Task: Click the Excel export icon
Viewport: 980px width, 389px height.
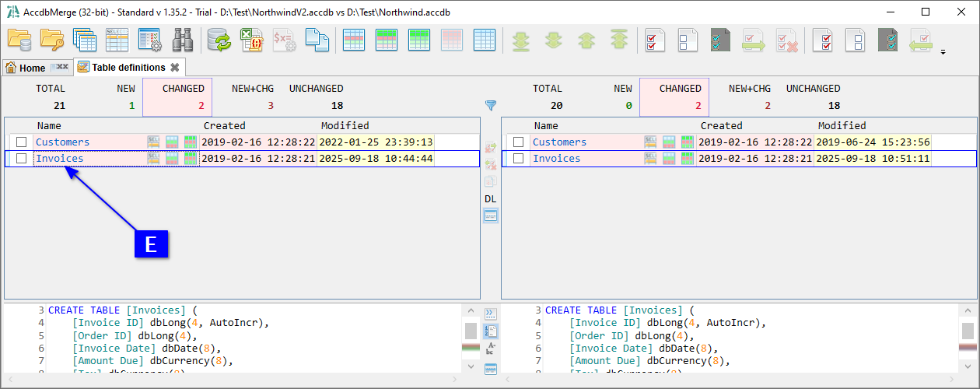Action: coord(252,39)
